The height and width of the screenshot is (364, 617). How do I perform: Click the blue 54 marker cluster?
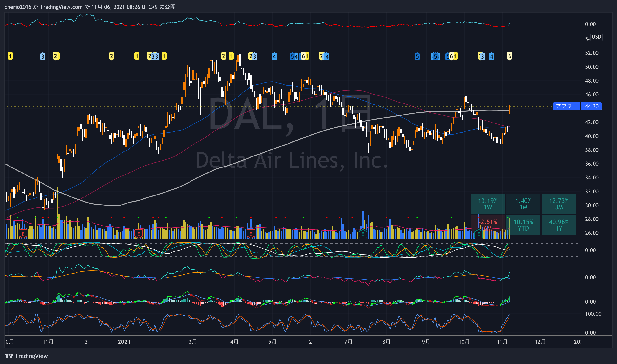pos(294,56)
